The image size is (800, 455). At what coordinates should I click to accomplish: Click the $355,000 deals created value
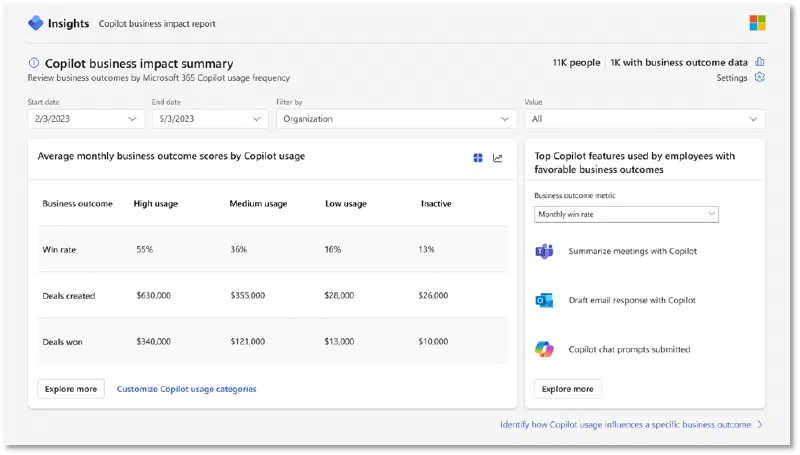coord(247,295)
